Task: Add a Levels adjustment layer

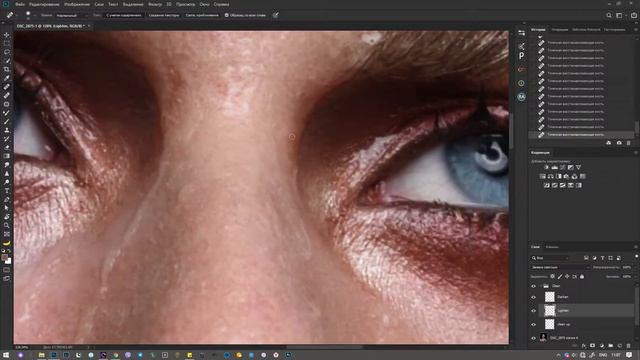Action: pyautogui.click(x=555, y=167)
